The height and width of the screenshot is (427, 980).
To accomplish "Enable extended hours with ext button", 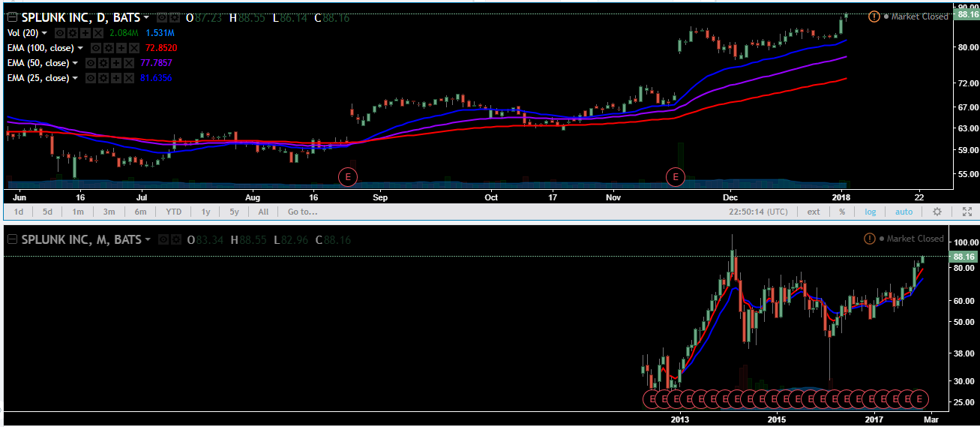I will tap(814, 212).
